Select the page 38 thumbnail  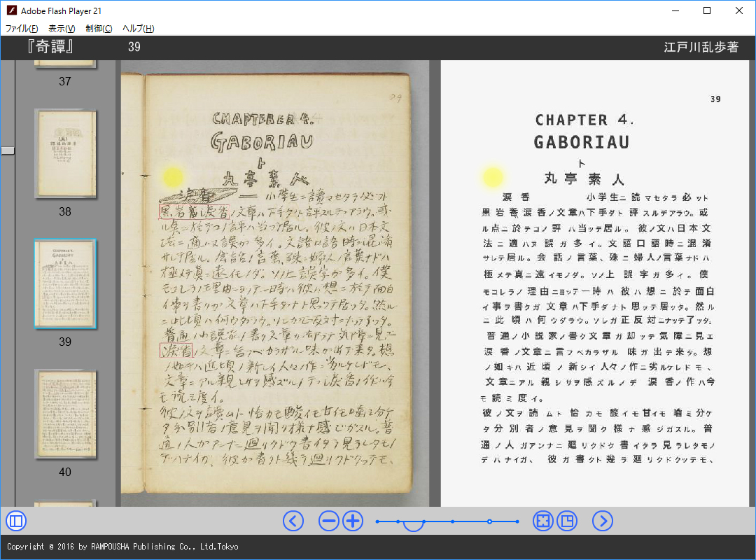point(65,154)
